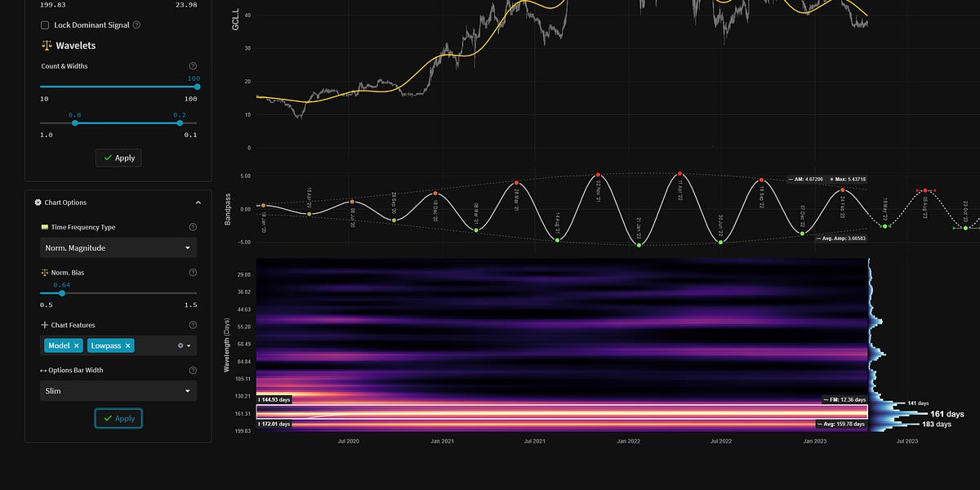Image resolution: width=980 pixels, height=490 pixels.
Task: Click the Chart Options gear icon
Action: [x=38, y=203]
